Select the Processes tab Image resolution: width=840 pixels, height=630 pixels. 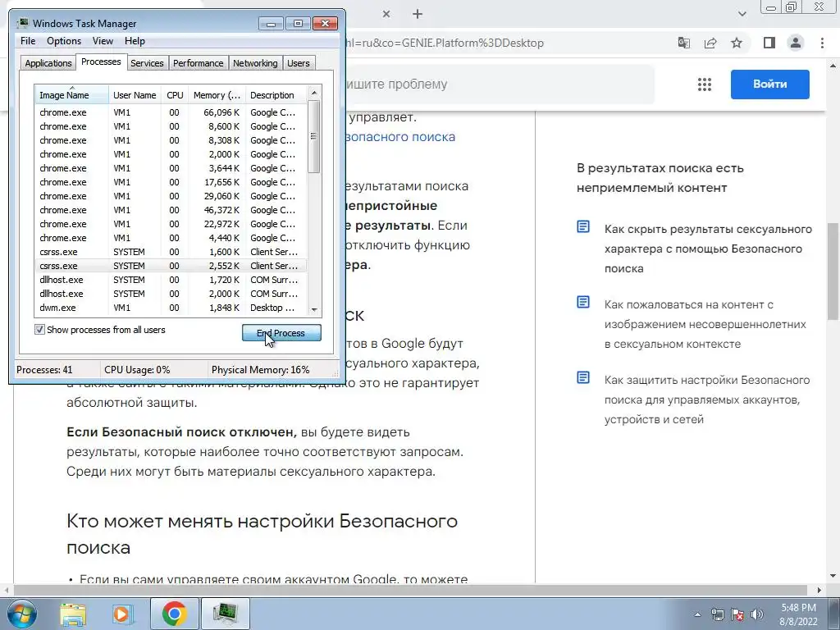tap(101, 62)
